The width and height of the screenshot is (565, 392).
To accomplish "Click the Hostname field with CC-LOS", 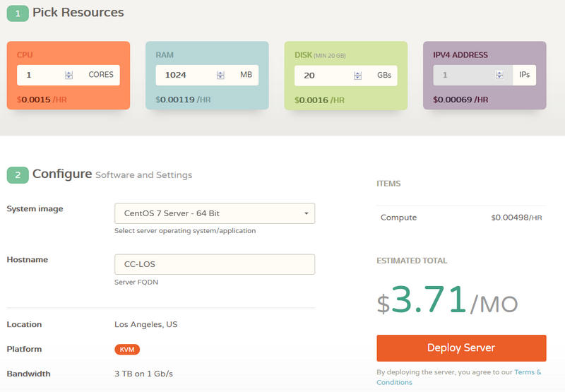I will (x=214, y=264).
